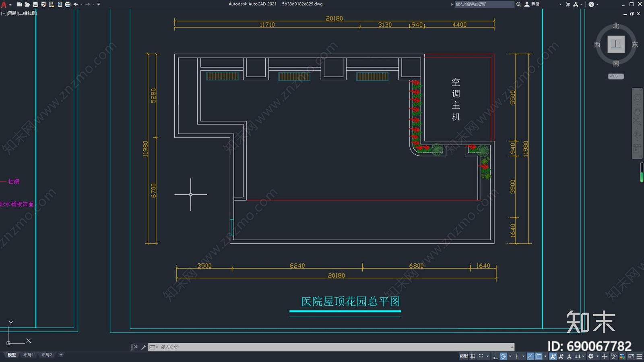Open Autodesk App Store cart icon
The width and height of the screenshot is (644, 362).
pos(568,4)
